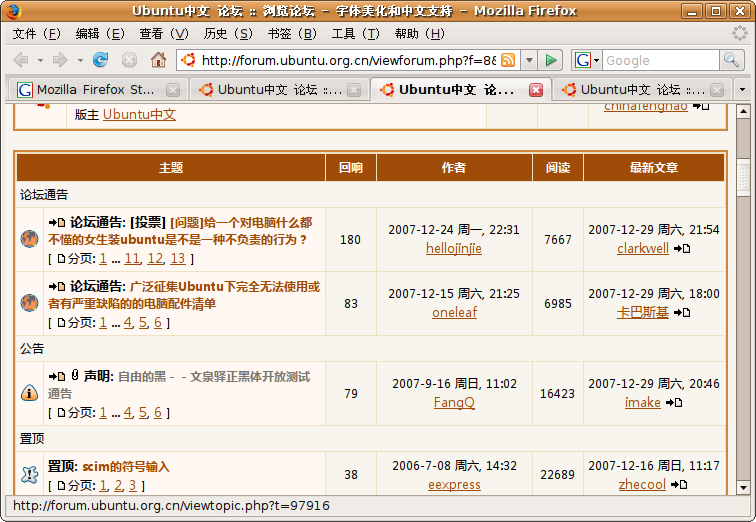The image size is (756, 522).
Task: Click the info icon of 声明 topic
Action: click(x=29, y=393)
